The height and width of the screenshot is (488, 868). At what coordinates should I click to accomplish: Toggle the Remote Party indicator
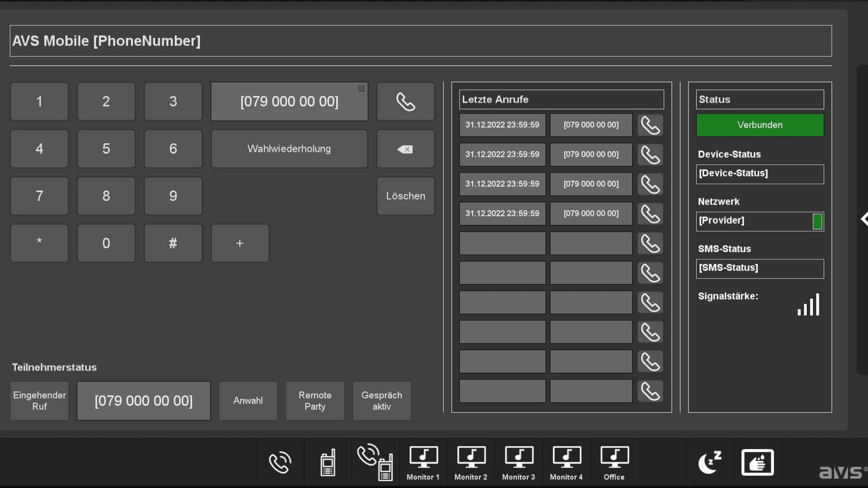tap(315, 401)
